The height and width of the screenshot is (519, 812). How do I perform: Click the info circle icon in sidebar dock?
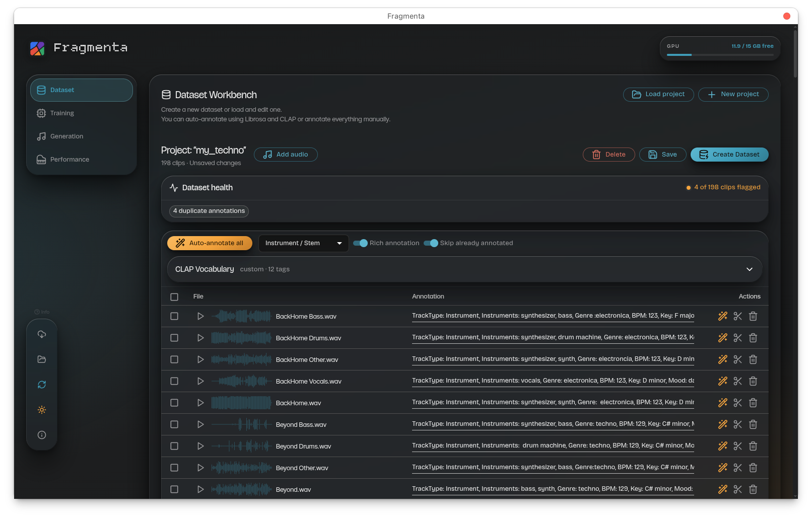[42, 435]
